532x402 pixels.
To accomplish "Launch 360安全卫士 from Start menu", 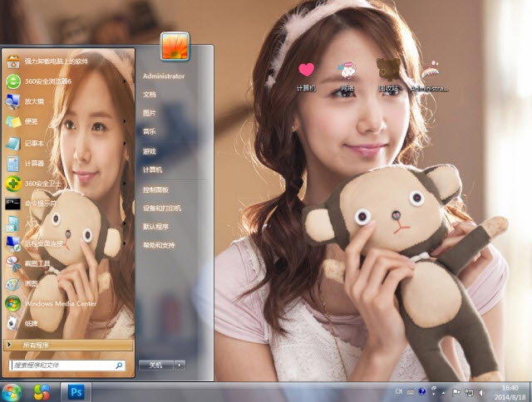I will 68,184.
